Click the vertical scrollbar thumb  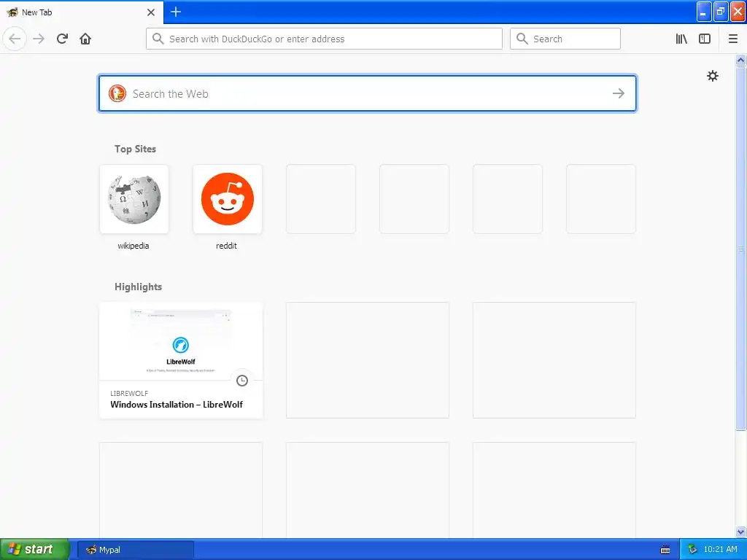740,248
